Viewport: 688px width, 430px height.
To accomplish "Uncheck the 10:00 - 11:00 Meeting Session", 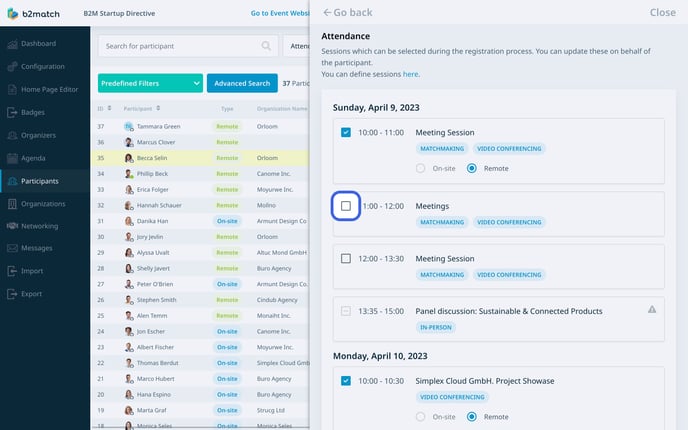I will (346, 132).
